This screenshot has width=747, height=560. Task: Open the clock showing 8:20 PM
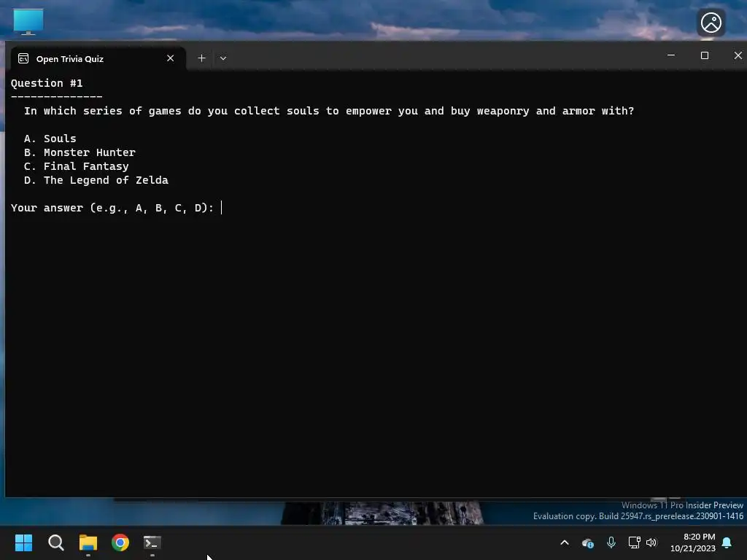point(693,542)
